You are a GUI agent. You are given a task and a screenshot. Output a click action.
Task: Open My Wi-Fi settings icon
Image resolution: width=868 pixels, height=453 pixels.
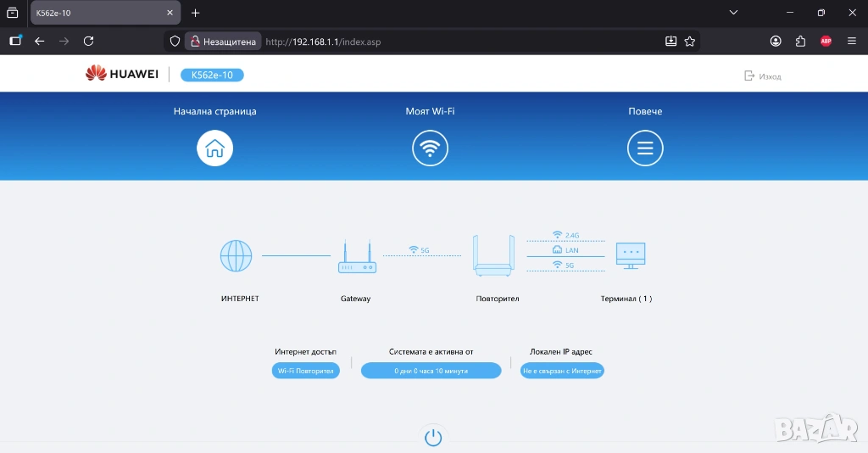tap(430, 149)
